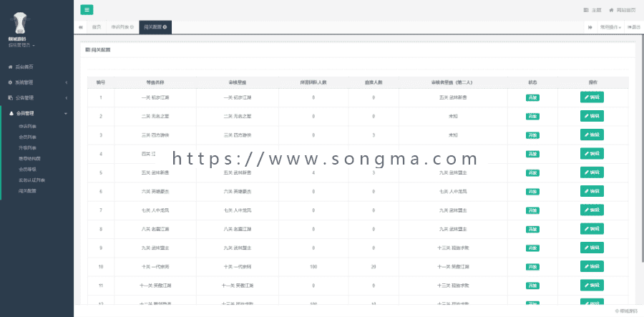Open 升级列表 in the sidebar submenu

27,148
